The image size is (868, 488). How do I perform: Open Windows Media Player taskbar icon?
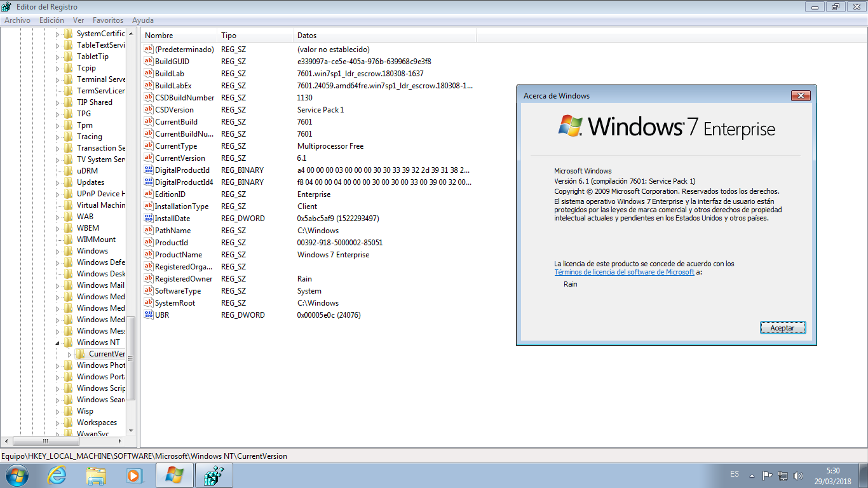pos(134,475)
